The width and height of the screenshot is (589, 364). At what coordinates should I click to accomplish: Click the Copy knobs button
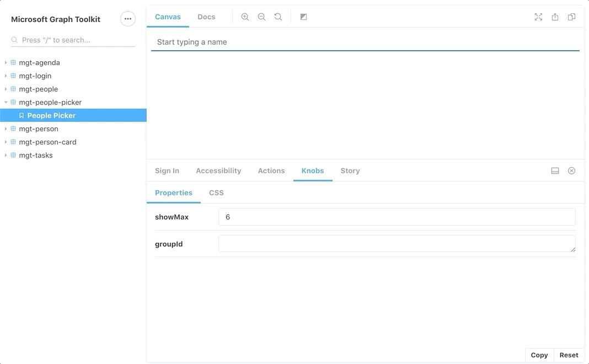pyautogui.click(x=539, y=355)
